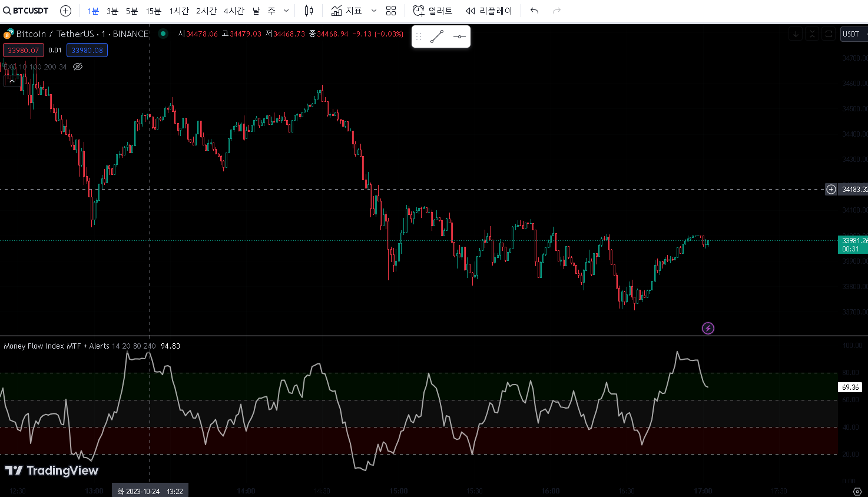The width and height of the screenshot is (868, 497).
Task: Click the 얼러트 alert button
Action: [433, 11]
